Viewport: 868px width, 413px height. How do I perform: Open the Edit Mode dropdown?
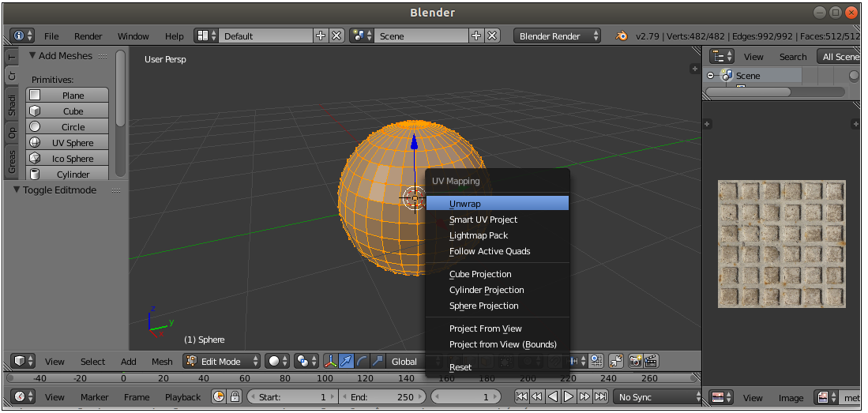222,362
